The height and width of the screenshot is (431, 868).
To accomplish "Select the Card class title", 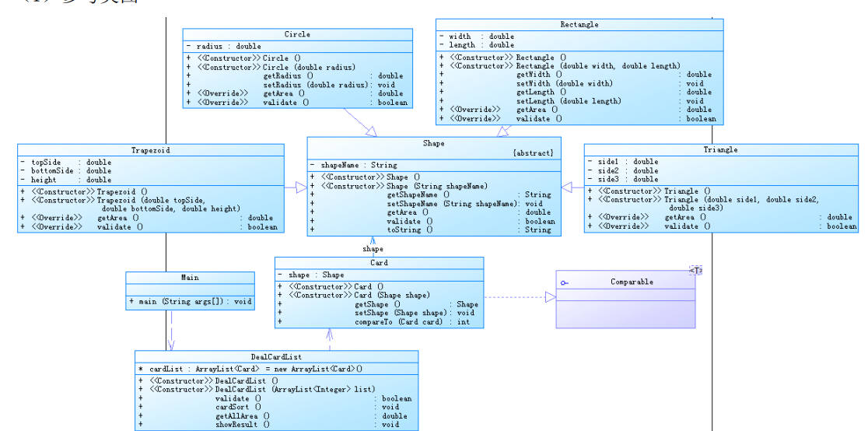I will point(379,263).
